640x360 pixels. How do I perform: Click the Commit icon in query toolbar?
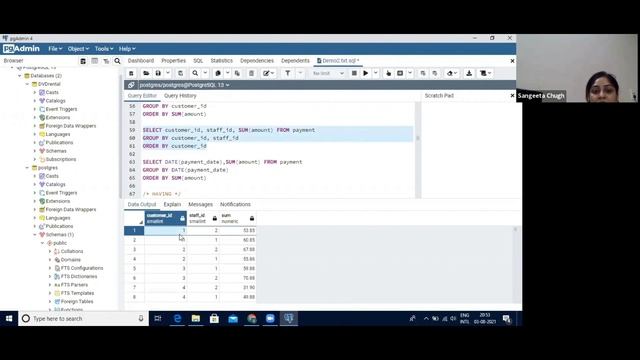(x=423, y=73)
